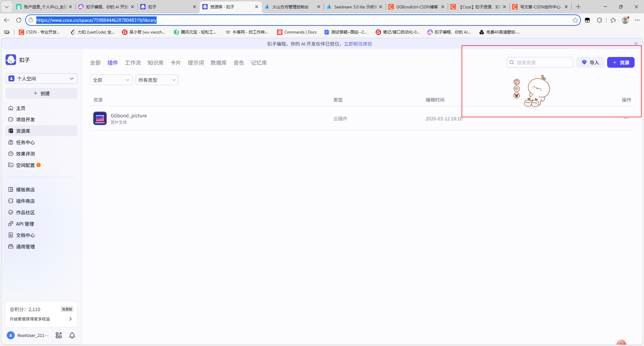
Task: Switch to Seedream 5.0 lite browser tab
Action: 355,7
